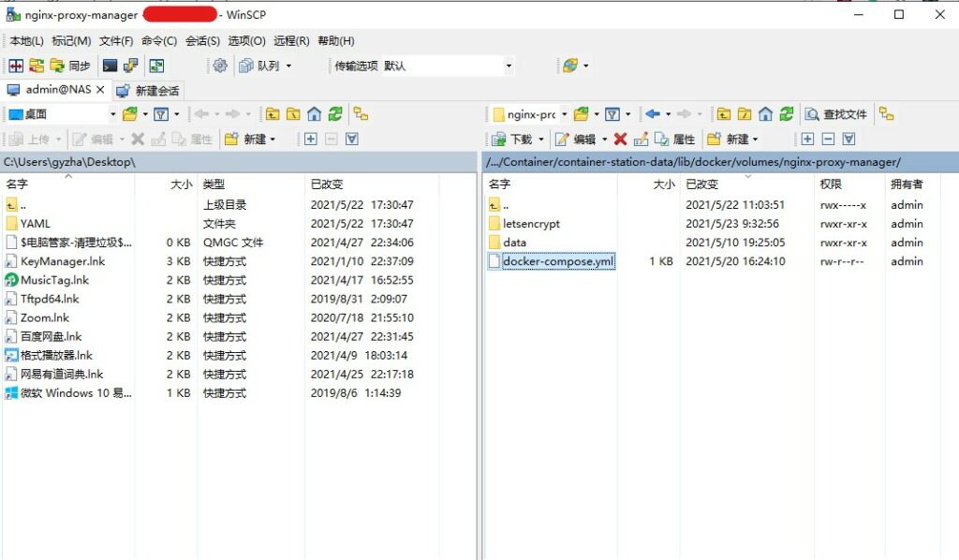This screenshot has width=959, height=560.
Task: Open session in PuTTY icon
Action: [x=131, y=66]
